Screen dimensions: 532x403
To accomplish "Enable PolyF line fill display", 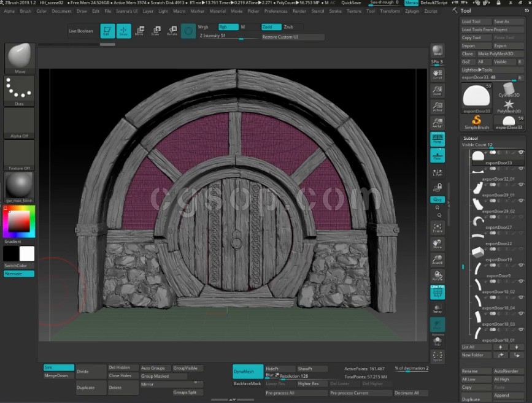I will (438, 292).
